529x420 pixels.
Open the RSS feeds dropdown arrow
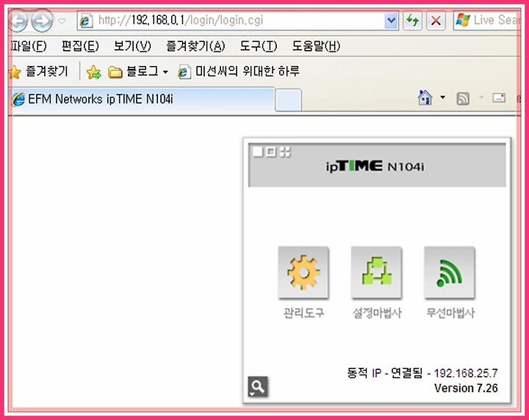point(481,98)
